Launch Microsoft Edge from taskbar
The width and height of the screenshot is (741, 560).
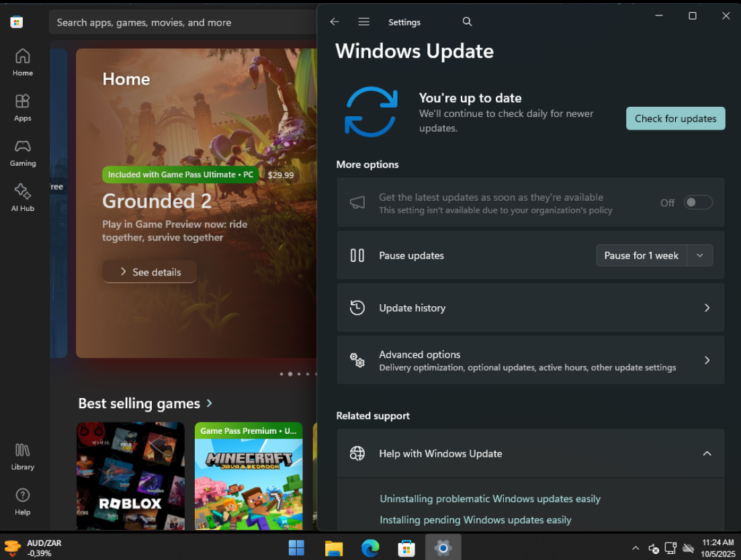[x=370, y=548]
